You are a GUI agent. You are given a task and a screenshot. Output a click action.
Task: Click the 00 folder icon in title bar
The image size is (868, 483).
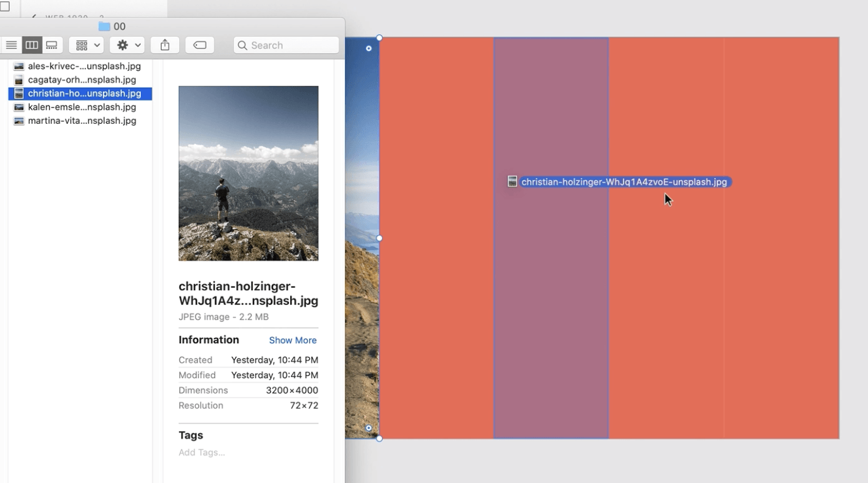(x=104, y=26)
